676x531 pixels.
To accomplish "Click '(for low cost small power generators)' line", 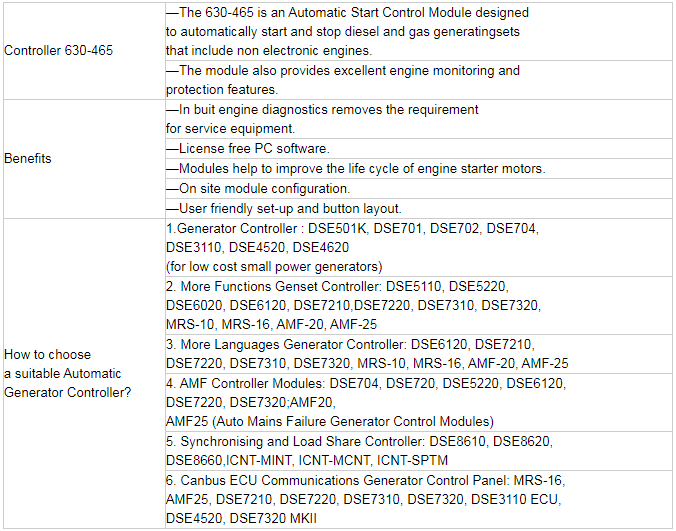I will 274,267.
